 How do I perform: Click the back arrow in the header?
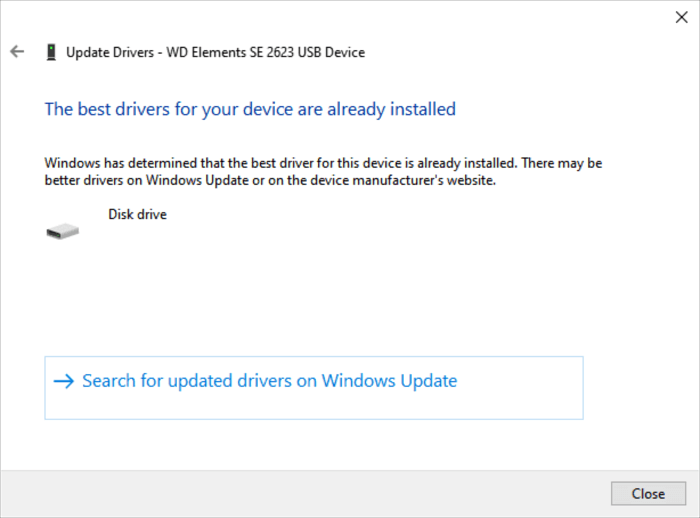pos(16,52)
